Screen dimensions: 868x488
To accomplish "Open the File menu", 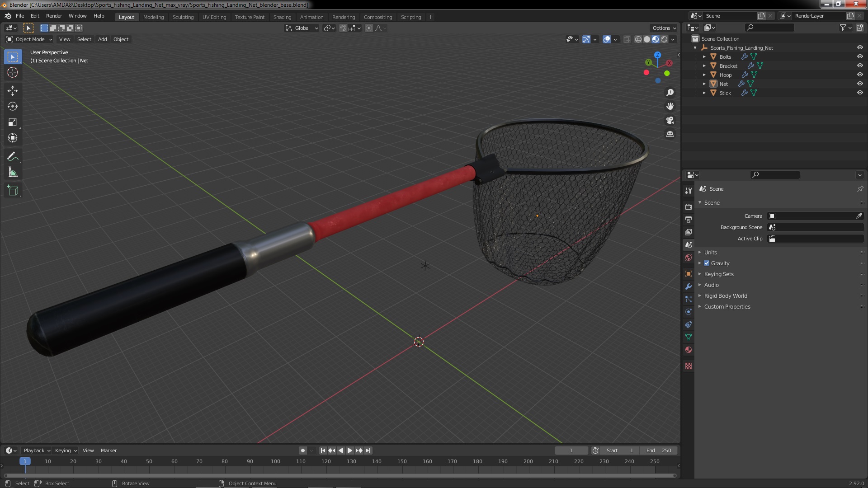I will (20, 16).
